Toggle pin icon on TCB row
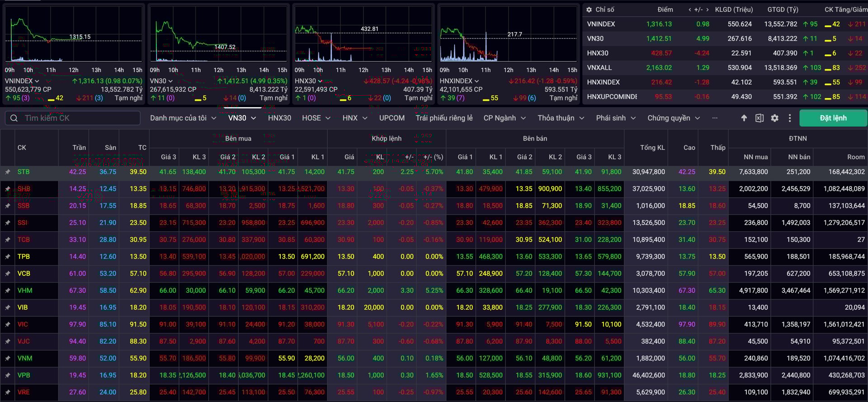The image size is (868, 402). click(8, 240)
